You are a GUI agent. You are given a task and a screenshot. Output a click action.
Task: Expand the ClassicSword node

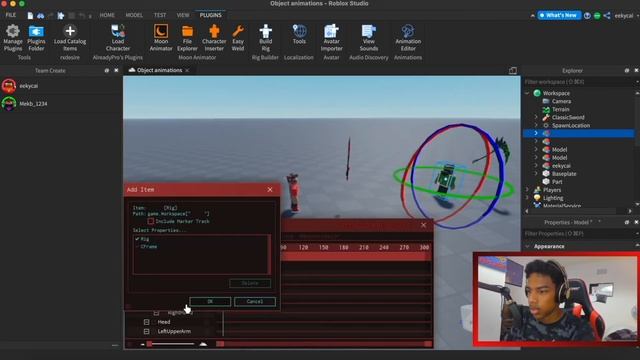pyautogui.click(x=536, y=117)
